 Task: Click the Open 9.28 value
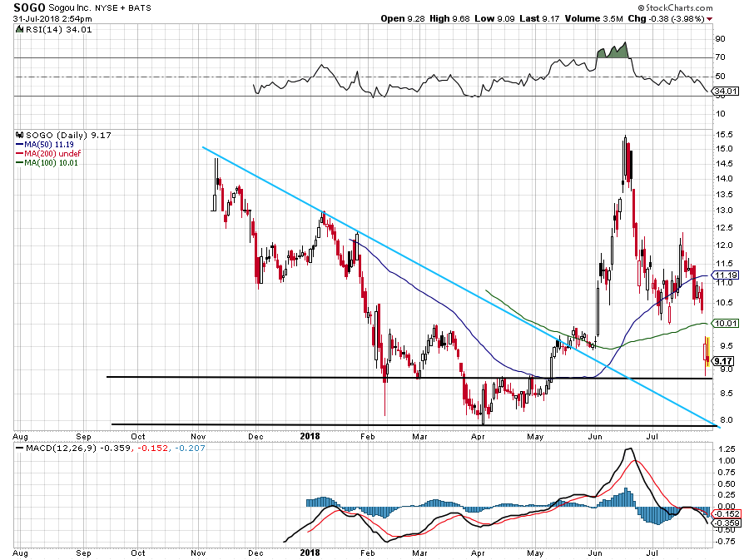[403, 18]
